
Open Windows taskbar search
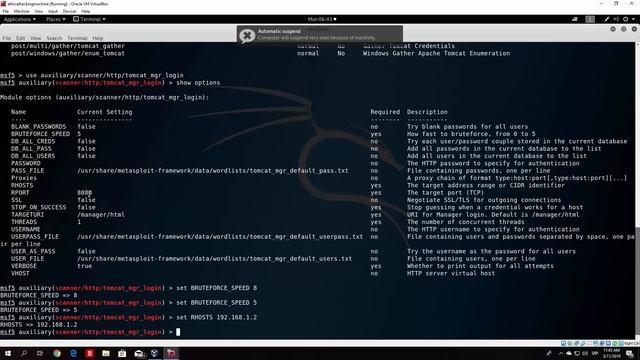point(24,353)
